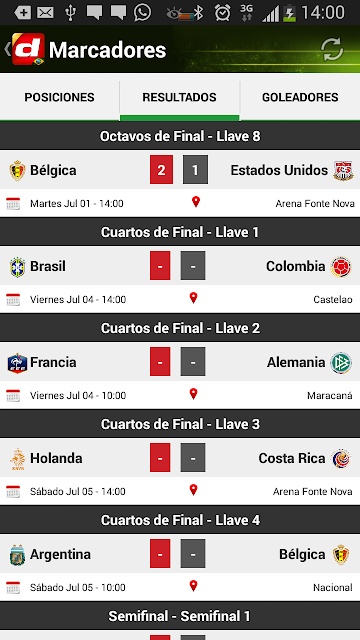Switch to the Posiciones tab
The image size is (360, 640).
60,97
